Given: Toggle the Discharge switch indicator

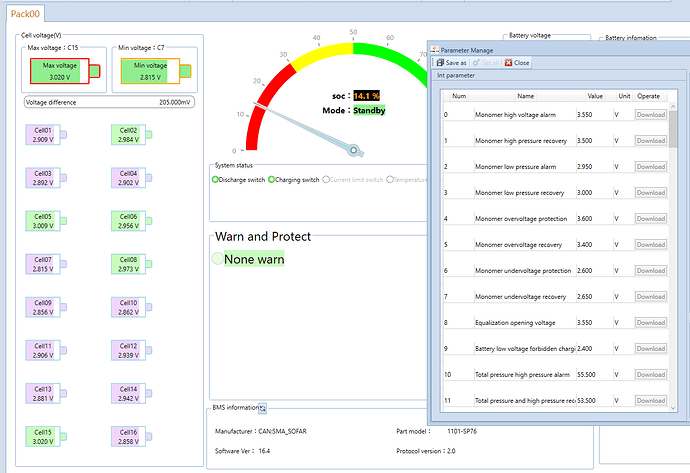Looking at the screenshot, I should [215, 180].
